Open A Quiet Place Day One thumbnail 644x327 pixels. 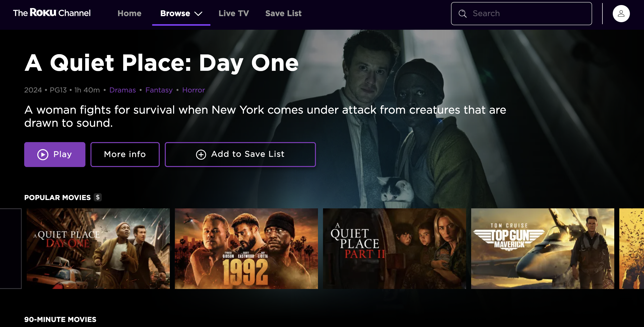pos(98,249)
